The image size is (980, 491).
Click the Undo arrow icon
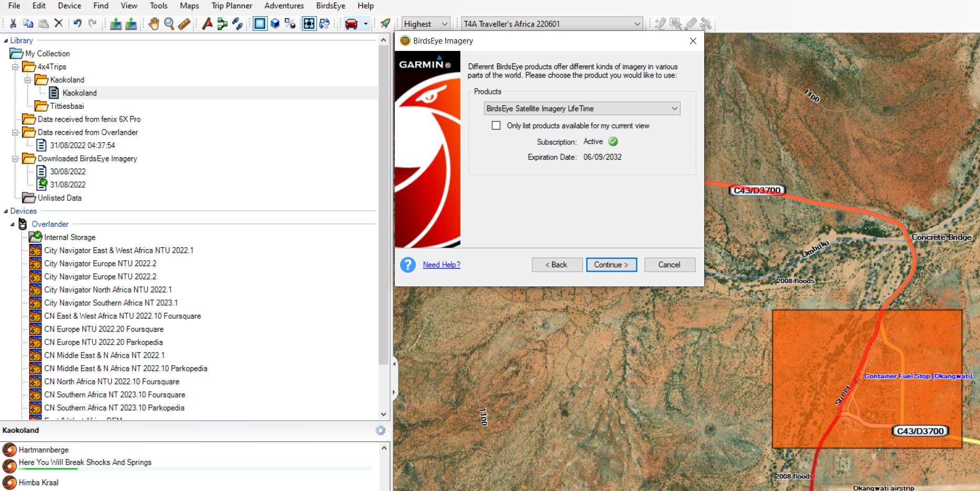(x=77, y=24)
